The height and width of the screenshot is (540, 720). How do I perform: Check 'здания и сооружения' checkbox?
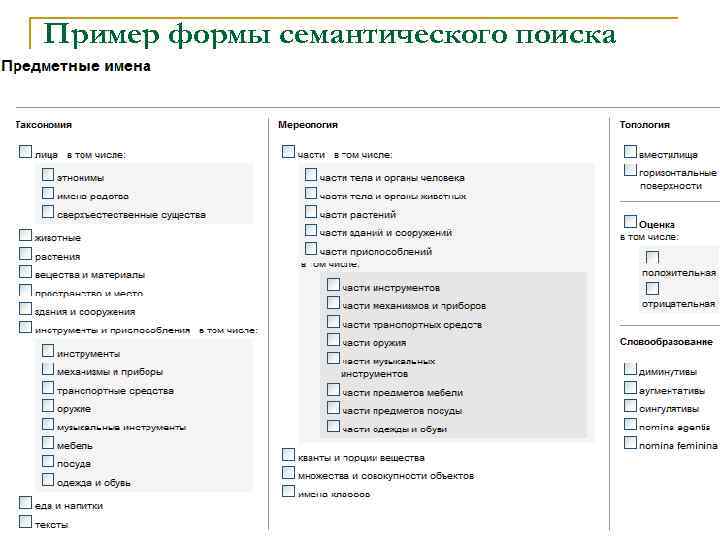tap(25, 309)
